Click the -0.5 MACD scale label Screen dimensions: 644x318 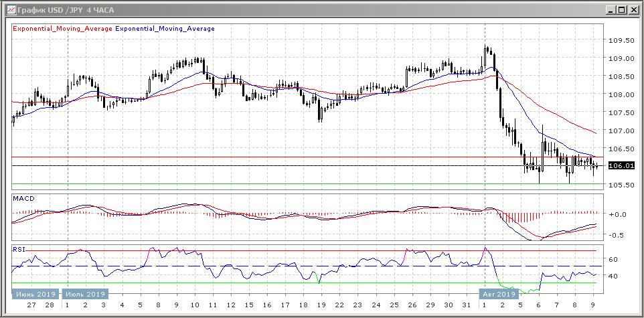[619, 235]
